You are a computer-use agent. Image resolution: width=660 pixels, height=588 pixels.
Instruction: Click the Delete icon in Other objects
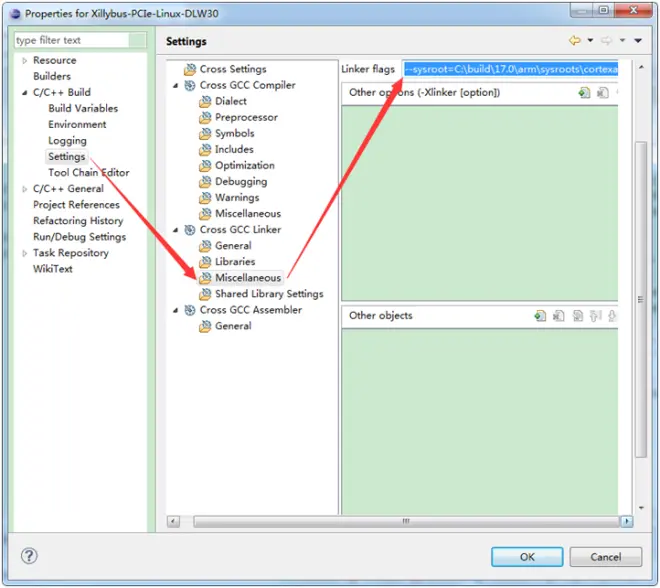tap(559, 316)
